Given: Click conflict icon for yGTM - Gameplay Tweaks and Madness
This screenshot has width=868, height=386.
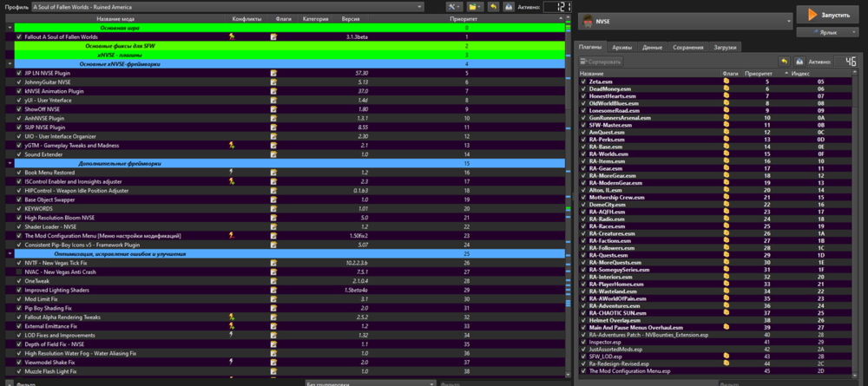Looking at the screenshot, I should pyautogui.click(x=232, y=146).
